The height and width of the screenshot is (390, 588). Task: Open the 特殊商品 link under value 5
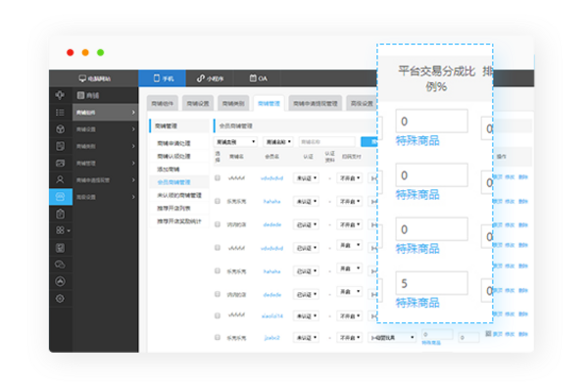tap(417, 303)
